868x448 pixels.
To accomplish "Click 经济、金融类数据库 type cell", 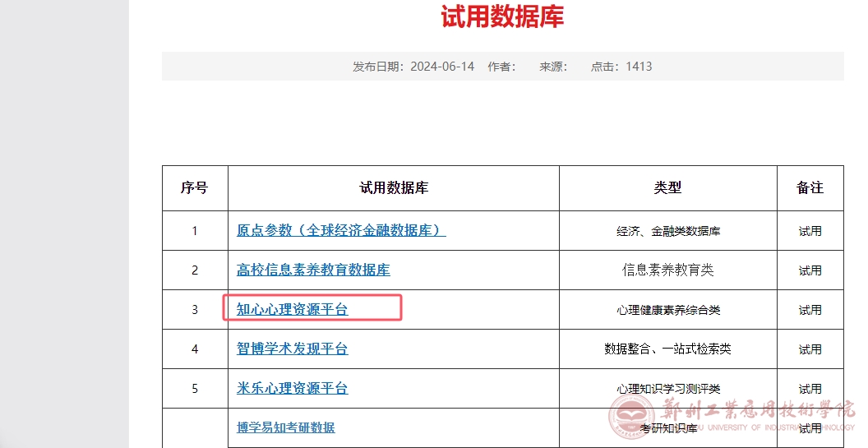I will 668,231.
